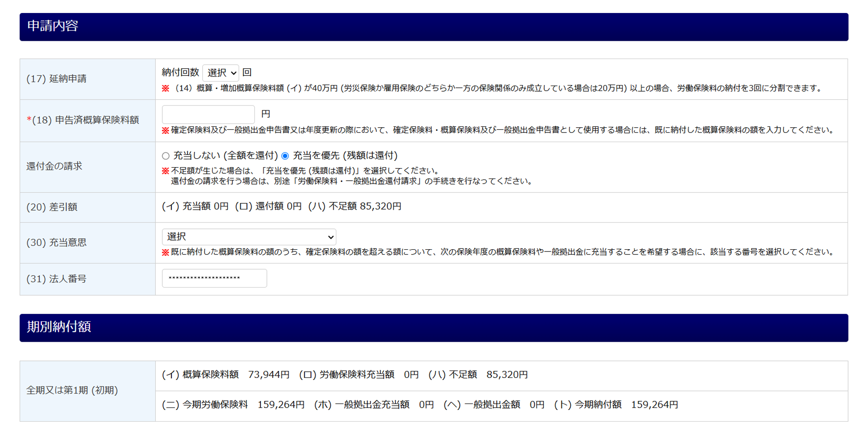Click the 納付回数 label text

(181, 72)
